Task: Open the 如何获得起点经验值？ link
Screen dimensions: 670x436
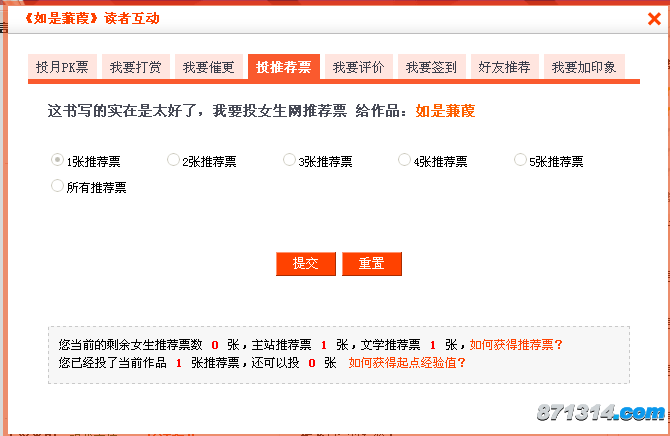Action: (407, 363)
